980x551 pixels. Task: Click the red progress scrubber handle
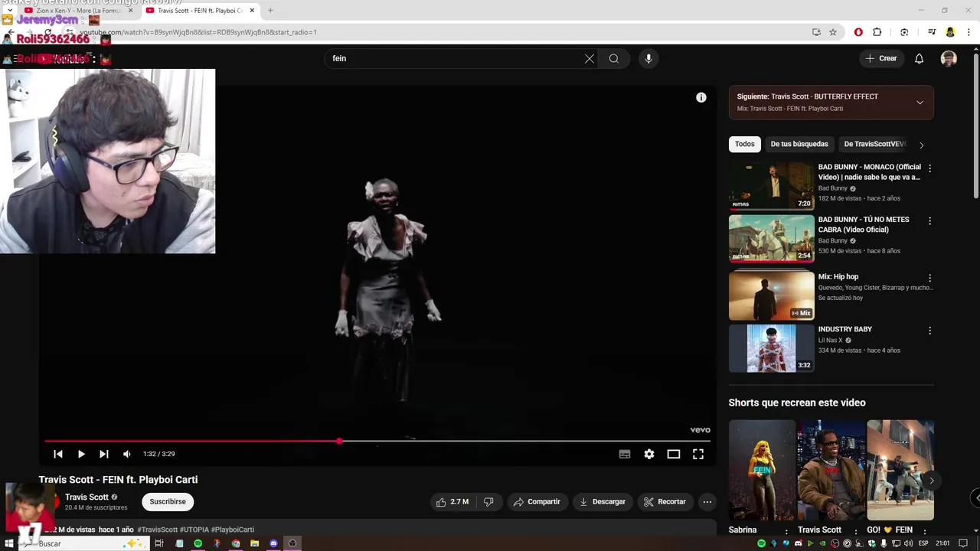tap(339, 442)
